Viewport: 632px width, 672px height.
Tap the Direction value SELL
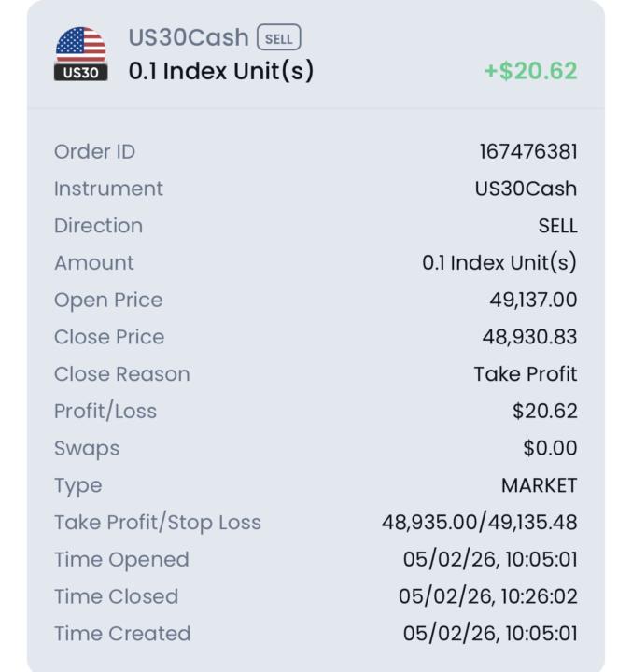tap(557, 226)
